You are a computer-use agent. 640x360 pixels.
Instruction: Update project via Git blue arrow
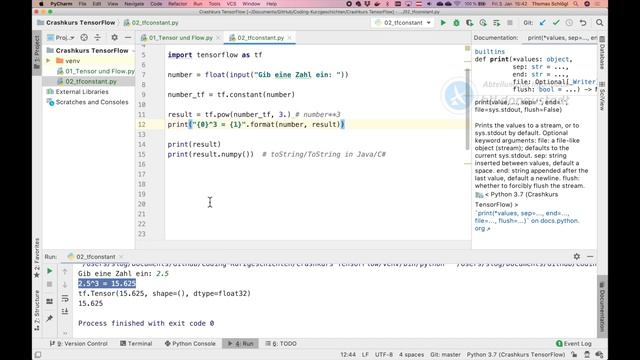(x=542, y=23)
